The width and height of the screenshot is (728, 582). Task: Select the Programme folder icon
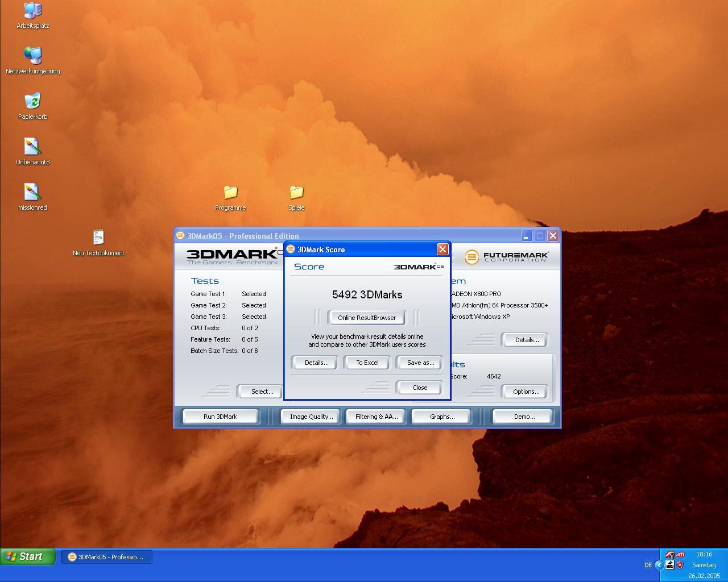click(230, 197)
